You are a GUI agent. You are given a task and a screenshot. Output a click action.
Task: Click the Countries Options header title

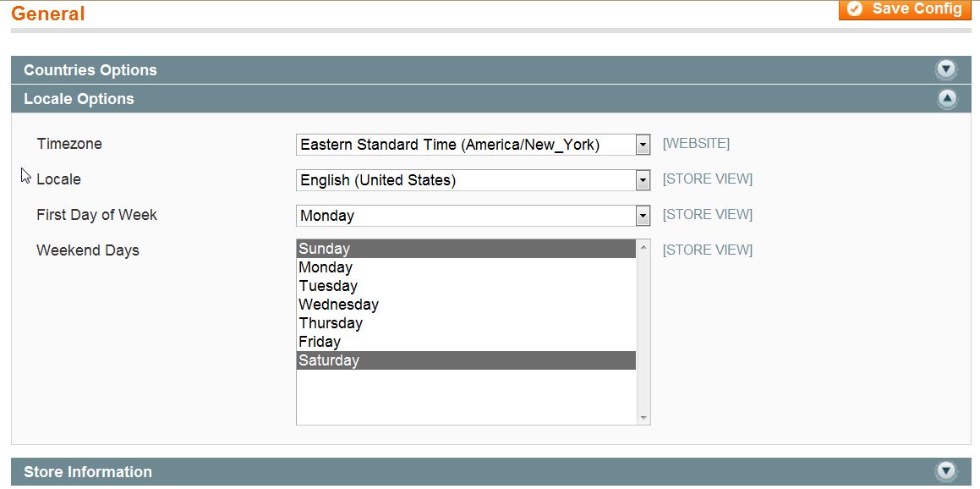tap(90, 70)
